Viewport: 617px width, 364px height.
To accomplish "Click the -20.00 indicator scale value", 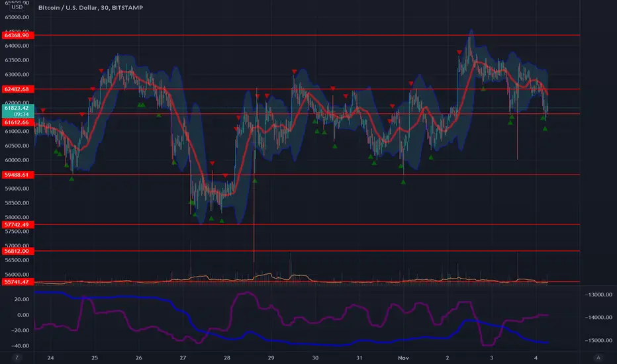I will [x=21, y=330].
